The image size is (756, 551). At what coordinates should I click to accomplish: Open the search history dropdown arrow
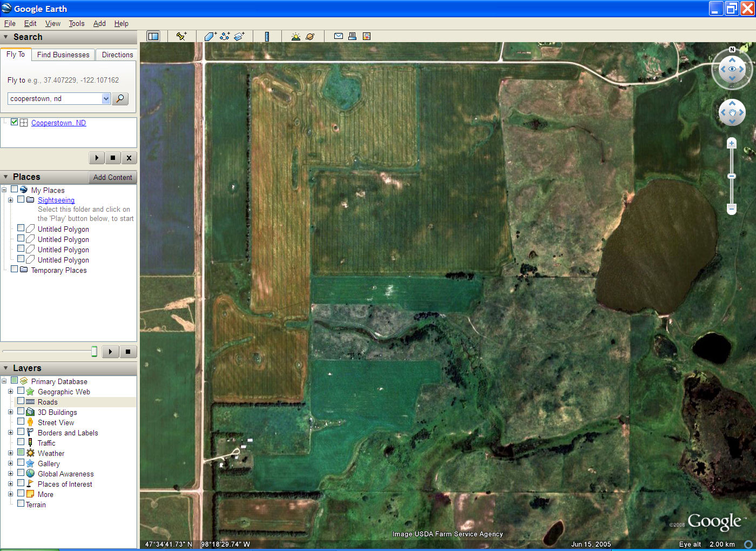coord(106,98)
